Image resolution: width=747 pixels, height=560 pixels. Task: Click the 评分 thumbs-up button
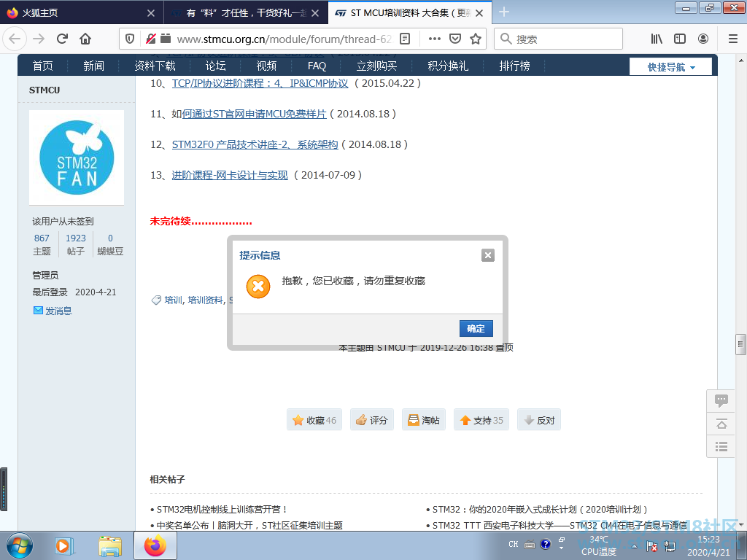point(372,420)
